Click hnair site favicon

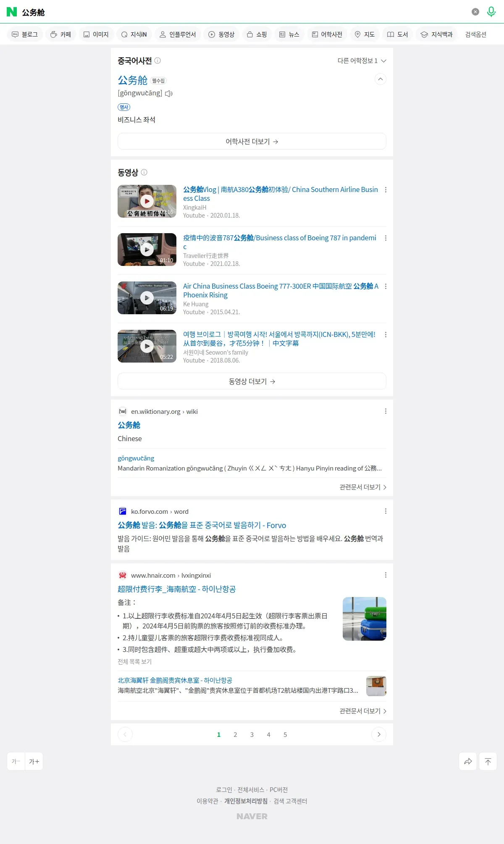[x=123, y=575]
